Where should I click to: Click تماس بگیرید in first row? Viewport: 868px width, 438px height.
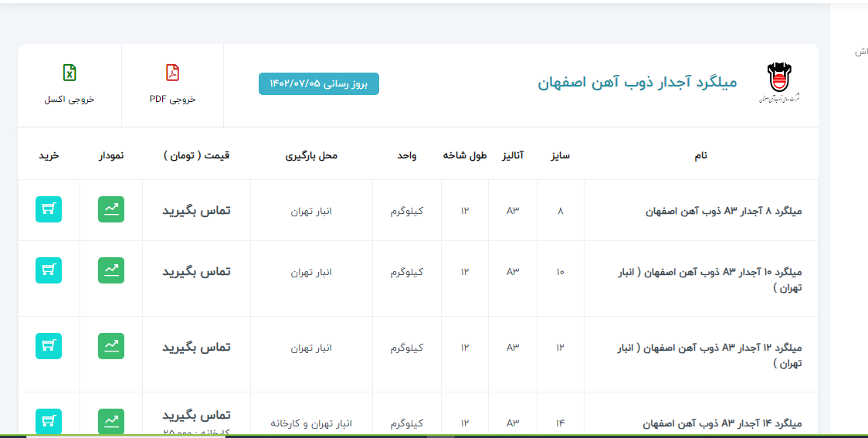[x=196, y=211]
